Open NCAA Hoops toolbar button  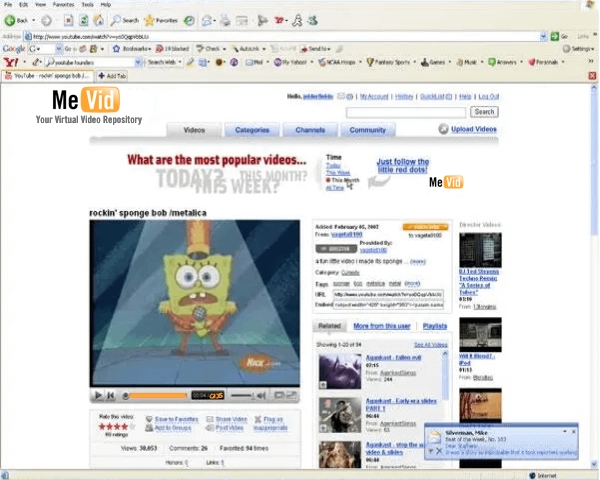pyautogui.click(x=337, y=62)
